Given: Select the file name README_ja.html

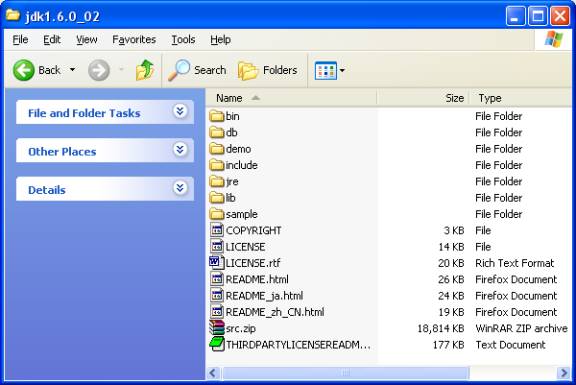Looking at the screenshot, I should pyautogui.click(x=264, y=296).
